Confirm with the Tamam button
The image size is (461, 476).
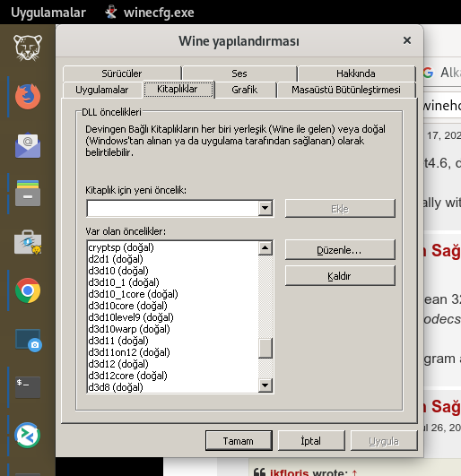239,441
